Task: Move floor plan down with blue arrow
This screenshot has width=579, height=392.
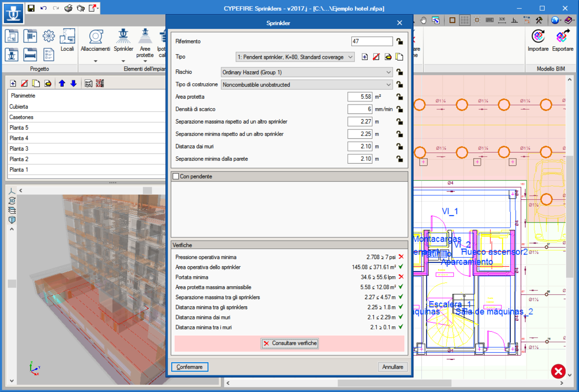Action: [73, 83]
